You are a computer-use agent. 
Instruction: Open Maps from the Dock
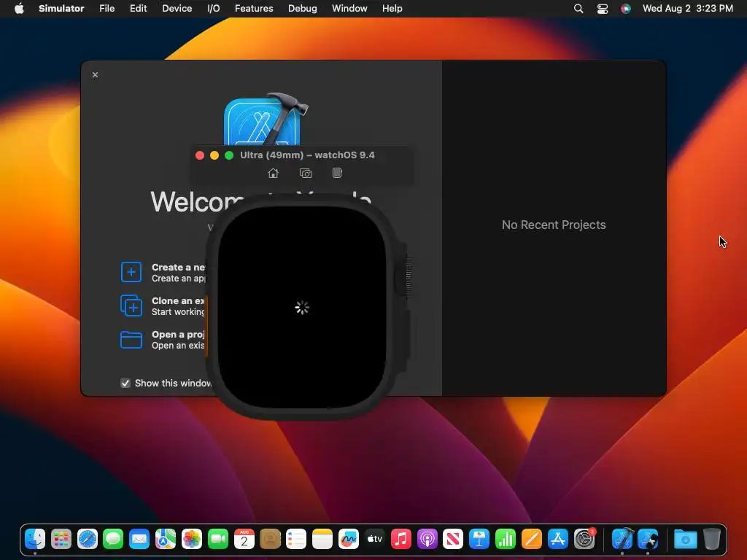[166, 539]
